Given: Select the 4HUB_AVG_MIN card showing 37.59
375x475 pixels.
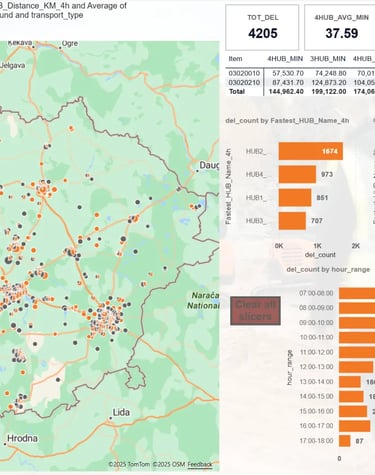Looking at the screenshot, I should point(340,28).
